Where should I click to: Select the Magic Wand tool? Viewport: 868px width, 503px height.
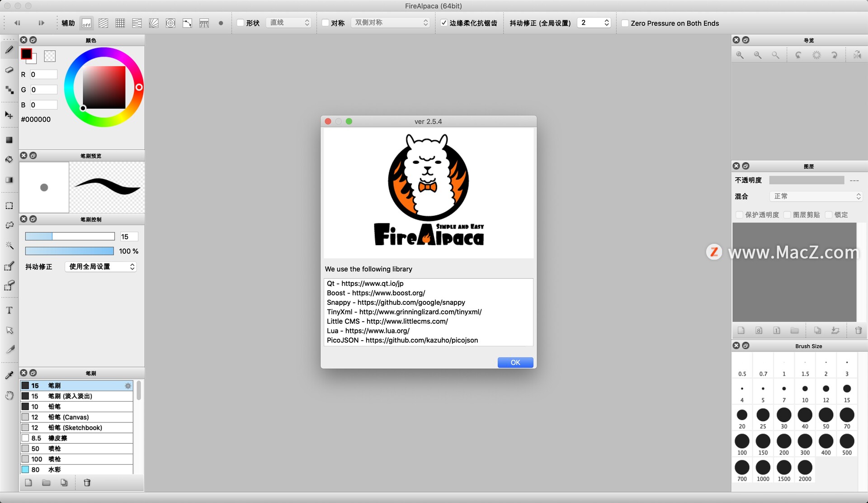9,246
